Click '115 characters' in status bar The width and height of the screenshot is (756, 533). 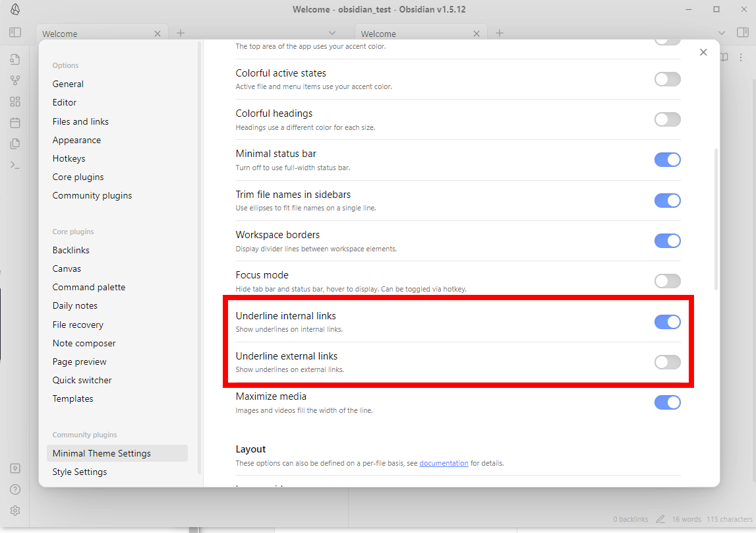(730, 520)
